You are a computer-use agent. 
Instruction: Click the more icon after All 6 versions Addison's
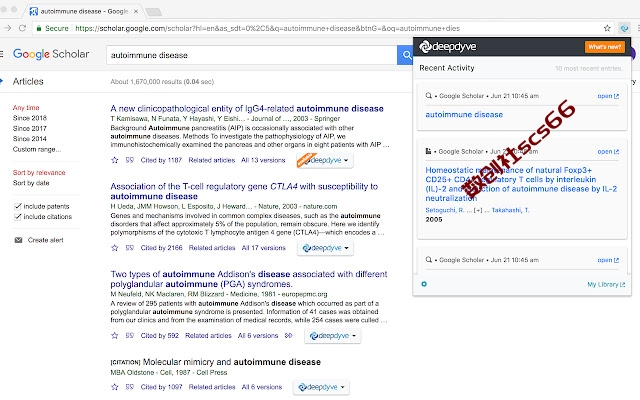(x=289, y=336)
